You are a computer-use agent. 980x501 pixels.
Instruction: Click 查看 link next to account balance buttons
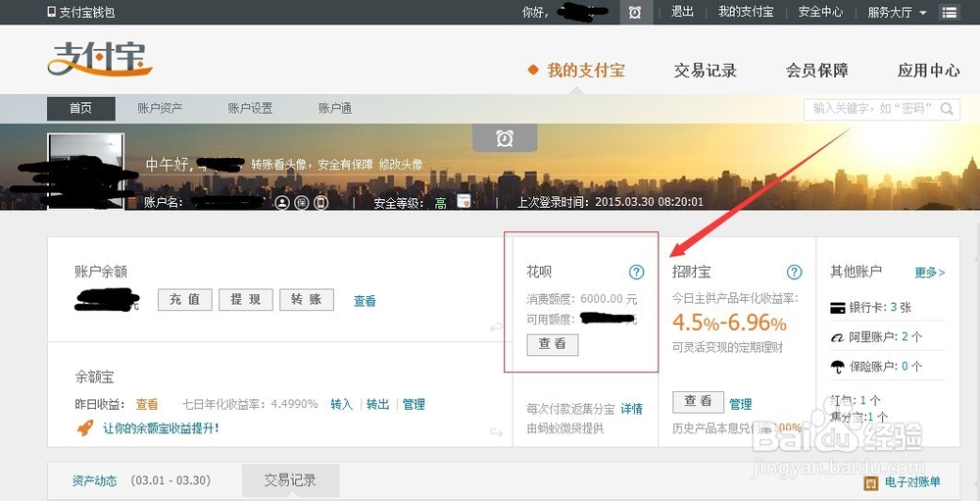(365, 301)
